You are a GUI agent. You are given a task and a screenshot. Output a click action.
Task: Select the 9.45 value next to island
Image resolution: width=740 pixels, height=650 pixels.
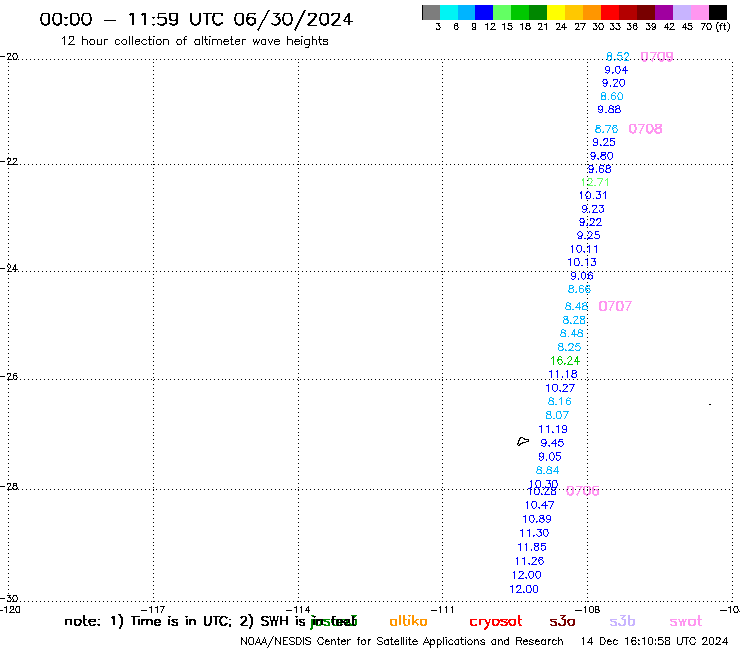(552, 443)
